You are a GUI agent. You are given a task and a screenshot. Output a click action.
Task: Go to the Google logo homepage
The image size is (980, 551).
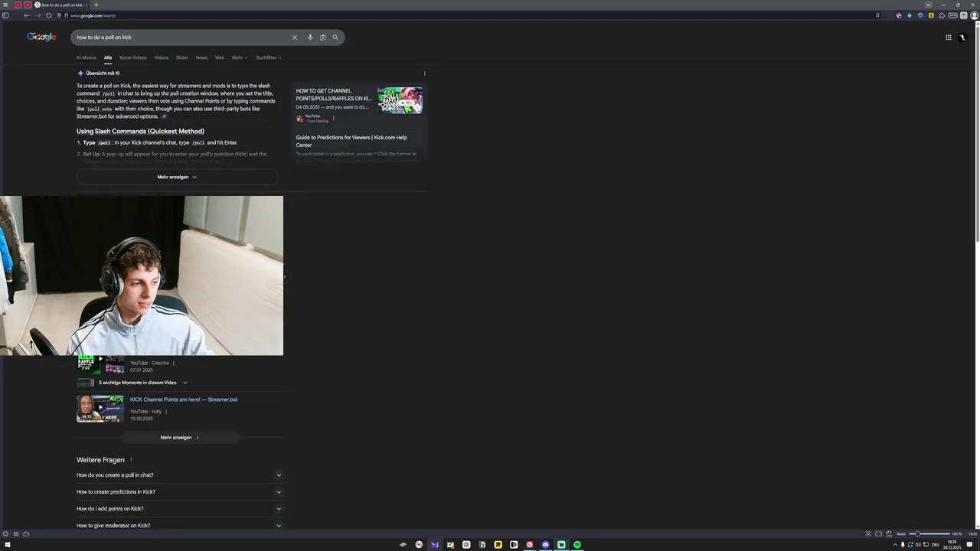click(x=41, y=37)
